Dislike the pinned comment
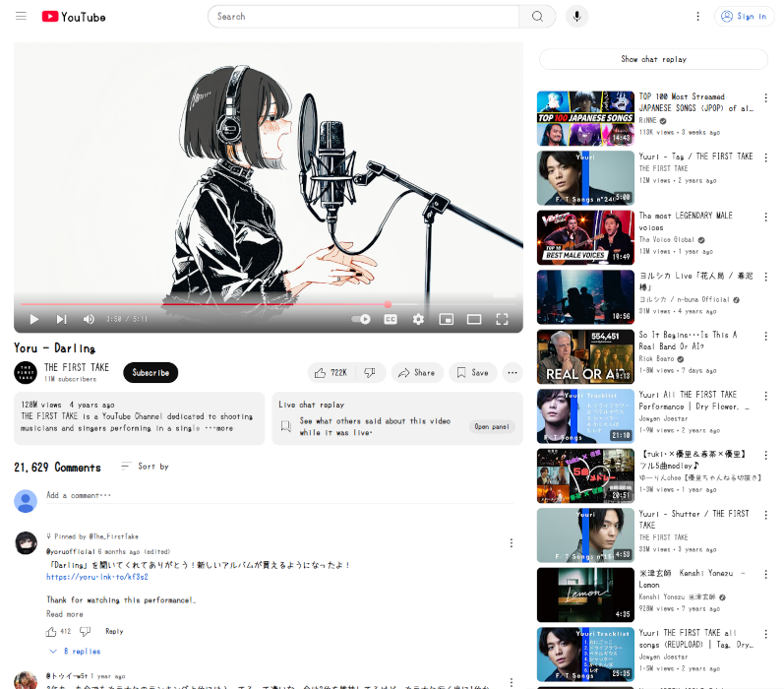784x689 pixels. point(86,632)
